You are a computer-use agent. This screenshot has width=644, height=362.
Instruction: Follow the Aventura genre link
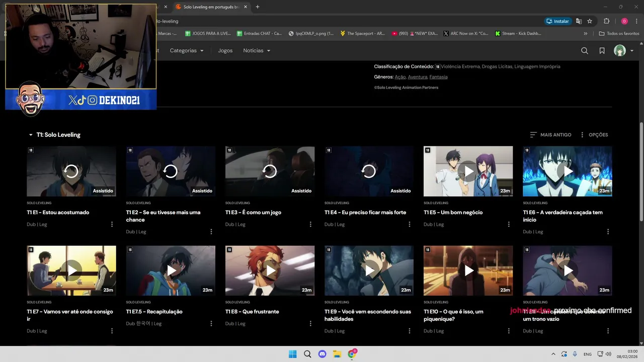[418, 77]
